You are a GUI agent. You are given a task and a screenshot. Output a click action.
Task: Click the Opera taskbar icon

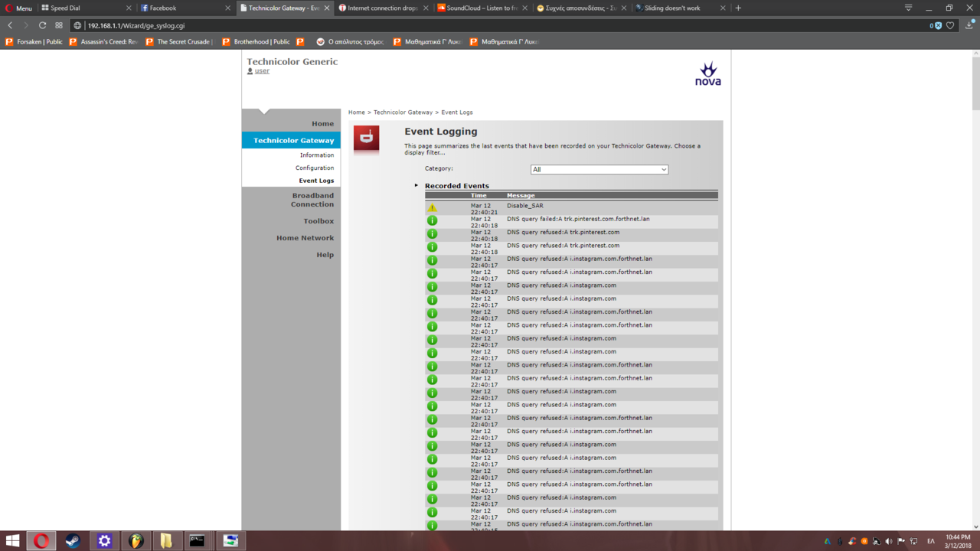tap(41, 541)
